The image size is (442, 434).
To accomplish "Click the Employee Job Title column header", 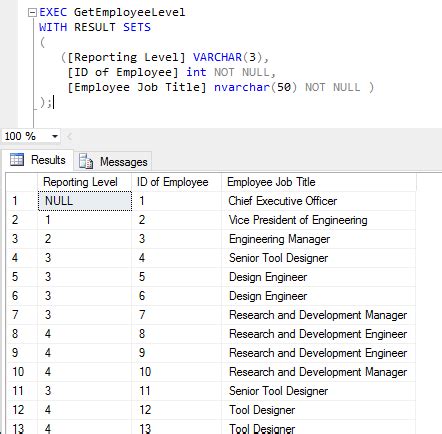I will tap(319, 182).
